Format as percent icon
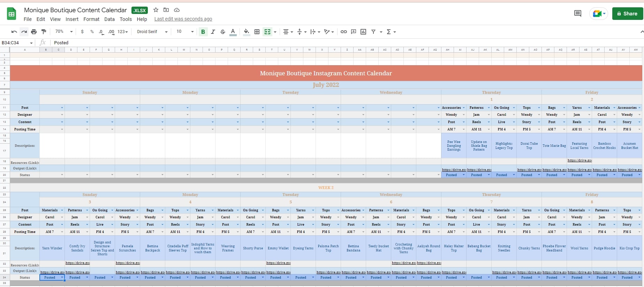Image resolution: width=644 pixels, height=287 pixels. (x=92, y=32)
